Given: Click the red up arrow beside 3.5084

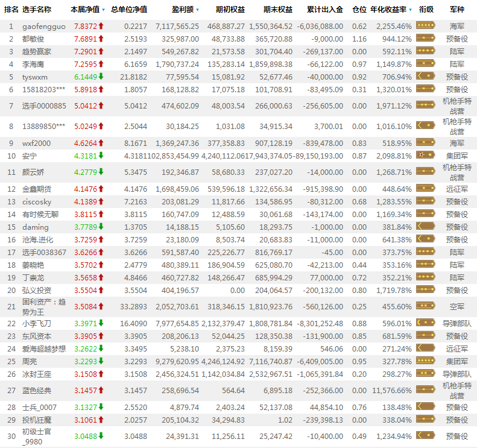Looking at the screenshot, I should pyautogui.click(x=101, y=306).
